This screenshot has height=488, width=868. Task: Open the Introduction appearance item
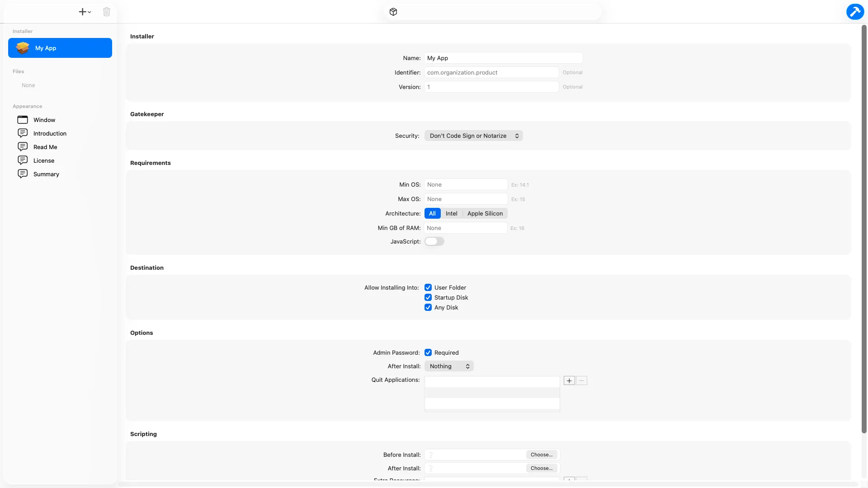pos(50,133)
